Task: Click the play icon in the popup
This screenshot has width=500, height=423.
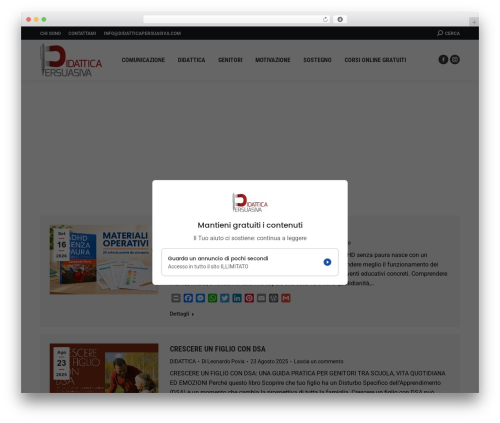Action: (x=327, y=262)
